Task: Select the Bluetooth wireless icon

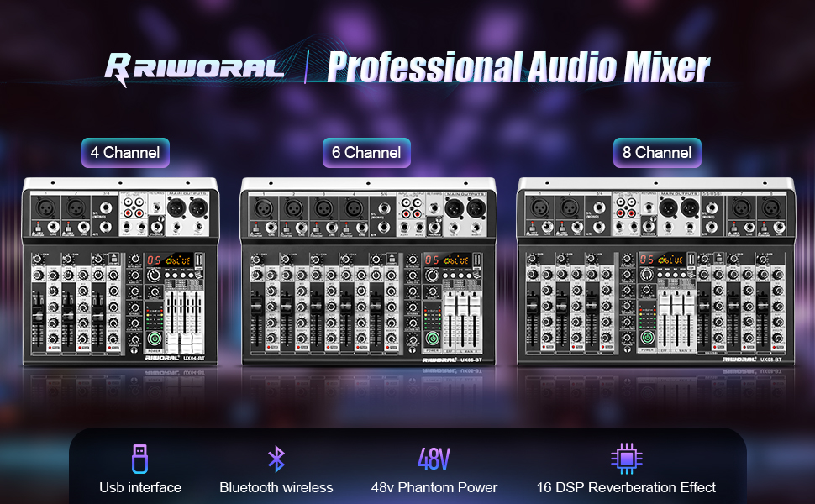Action: pyautogui.click(x=275, y=457)
